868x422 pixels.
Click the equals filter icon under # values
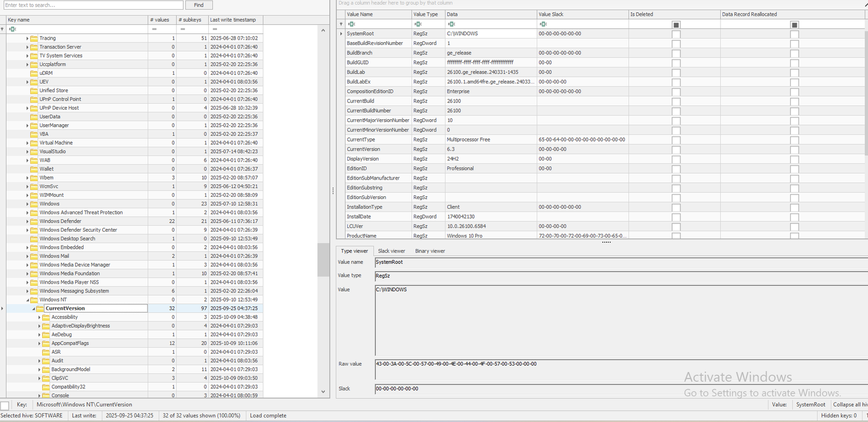[154, 29]
